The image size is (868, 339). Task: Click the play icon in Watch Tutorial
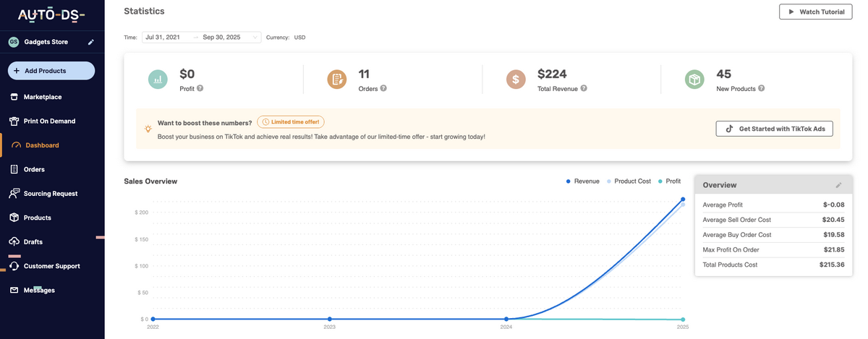(791, 12)
